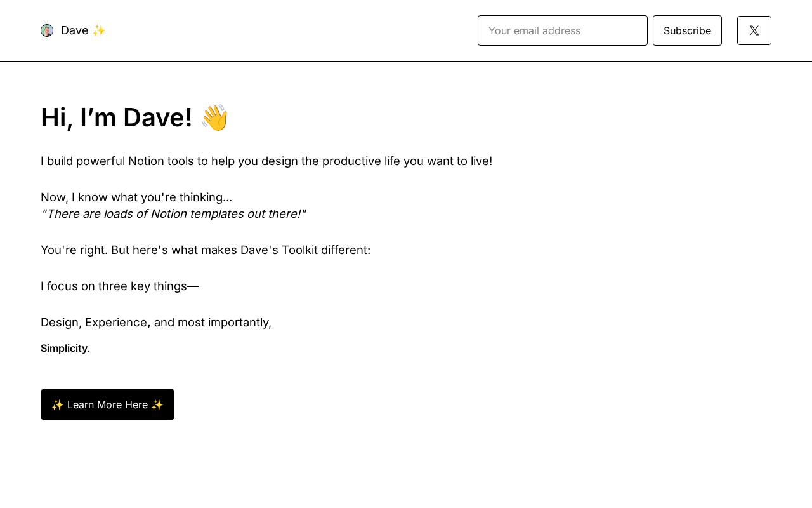This screenshot has height=508, width=812.
Task: Click "Now, I know what you're thinking..." line
Action: 136,197
